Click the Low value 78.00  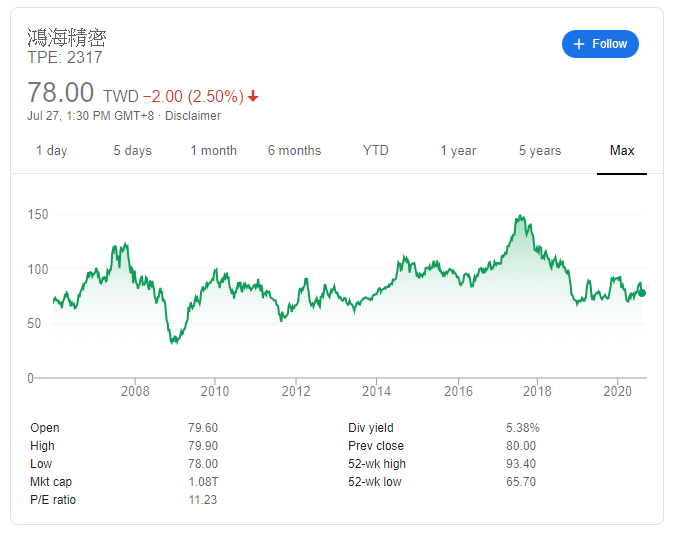coord(203,464)
